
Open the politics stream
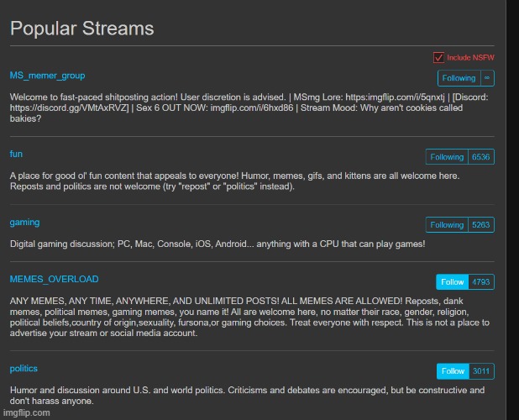[x=24, y=368]
